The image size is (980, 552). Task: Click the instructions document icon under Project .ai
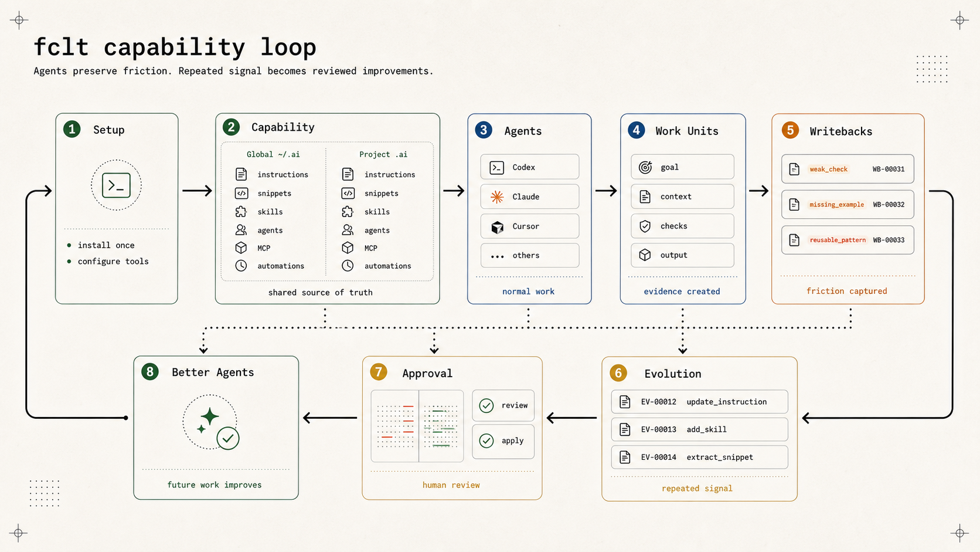coord(348,174)
